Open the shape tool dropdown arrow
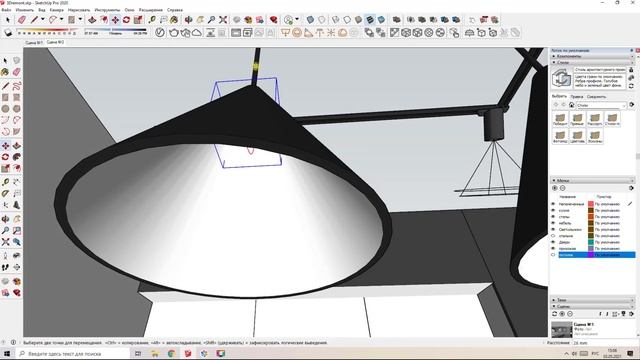640x360 pixels. click(80, 20)
